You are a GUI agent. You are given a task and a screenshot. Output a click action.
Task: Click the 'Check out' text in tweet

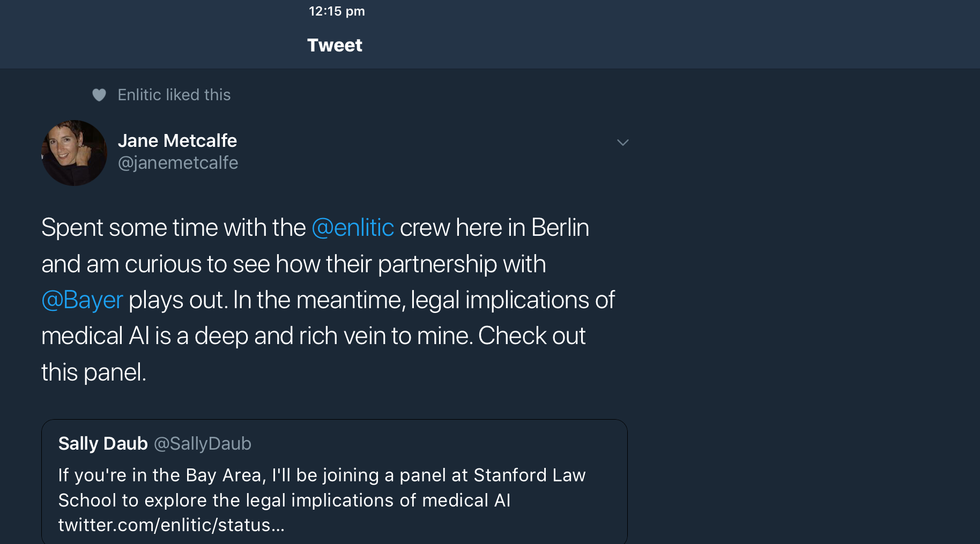tap(532, 336)
